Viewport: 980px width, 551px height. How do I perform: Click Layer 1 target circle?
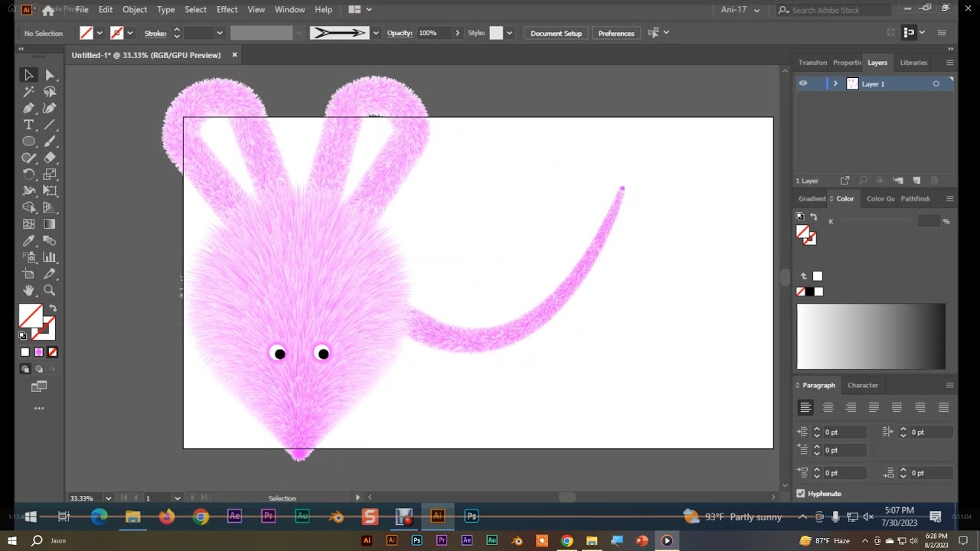936,84
